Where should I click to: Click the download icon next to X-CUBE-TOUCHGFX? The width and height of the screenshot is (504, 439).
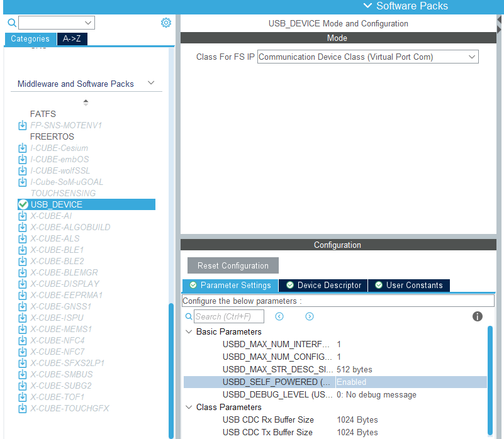22,408
